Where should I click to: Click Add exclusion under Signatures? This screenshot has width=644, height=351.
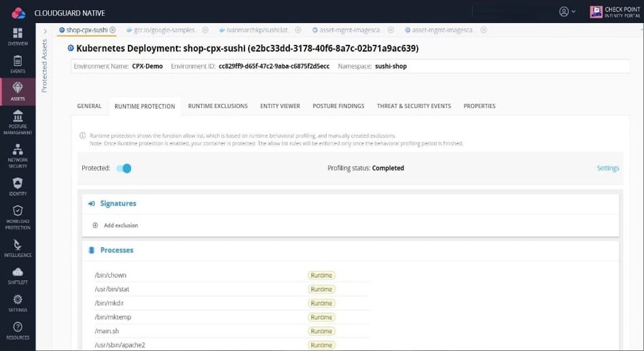point(121,225)
